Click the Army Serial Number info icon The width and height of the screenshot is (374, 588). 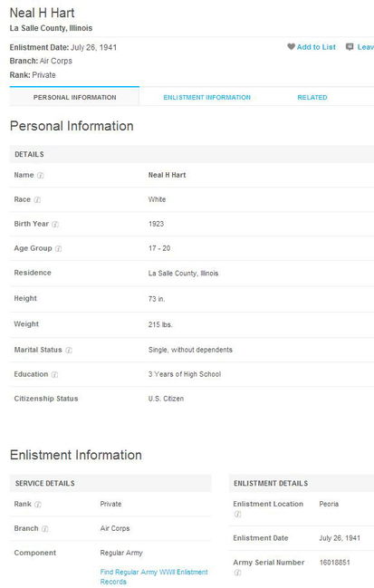(237, 573)
